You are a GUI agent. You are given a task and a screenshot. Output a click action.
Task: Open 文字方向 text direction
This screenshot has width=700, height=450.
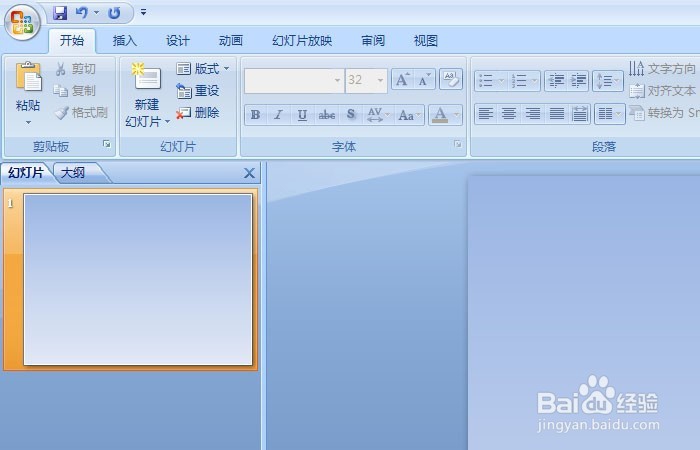(662, 69)
